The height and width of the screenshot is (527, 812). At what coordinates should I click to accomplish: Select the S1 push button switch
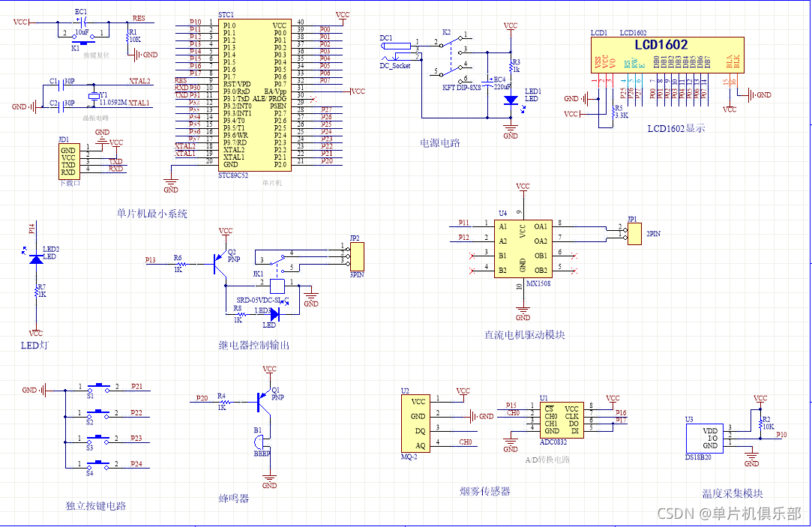coord(98,388)
